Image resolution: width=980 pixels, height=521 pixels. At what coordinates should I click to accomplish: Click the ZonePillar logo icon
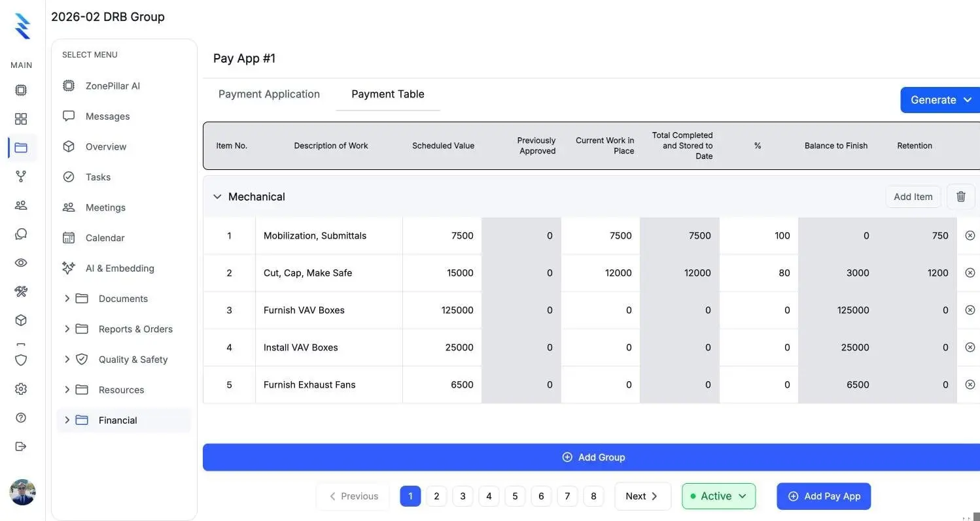22,27
